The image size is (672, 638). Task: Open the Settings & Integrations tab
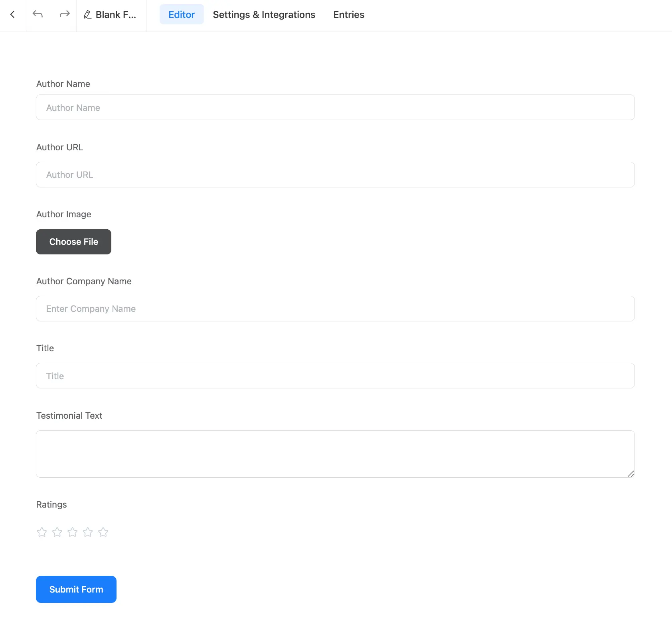264,15
